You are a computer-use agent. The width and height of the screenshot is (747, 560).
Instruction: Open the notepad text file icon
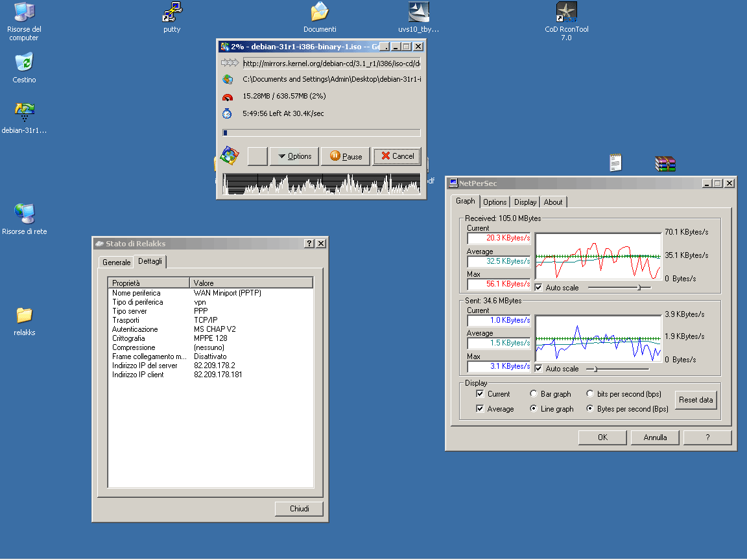615,163
